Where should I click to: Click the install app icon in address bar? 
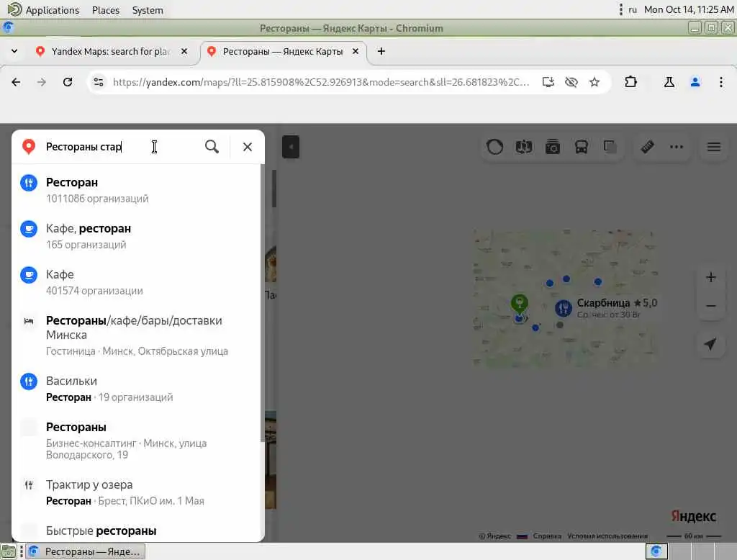point(548,82)
